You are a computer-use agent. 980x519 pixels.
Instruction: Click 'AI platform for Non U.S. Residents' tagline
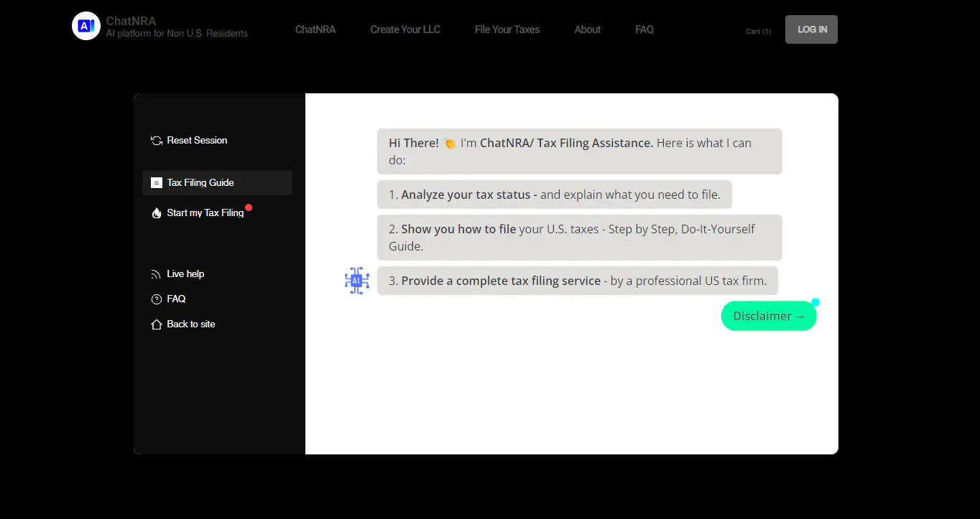click(177, 33)
